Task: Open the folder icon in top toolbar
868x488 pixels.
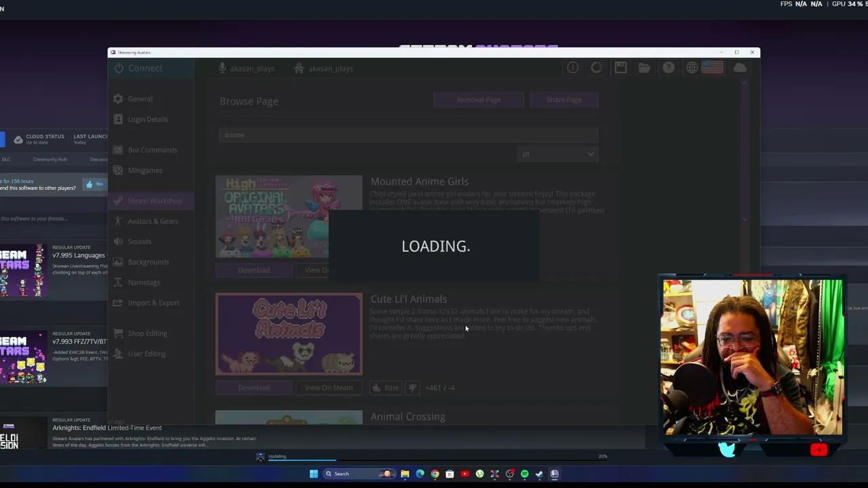Action: [x=644, y=68]
